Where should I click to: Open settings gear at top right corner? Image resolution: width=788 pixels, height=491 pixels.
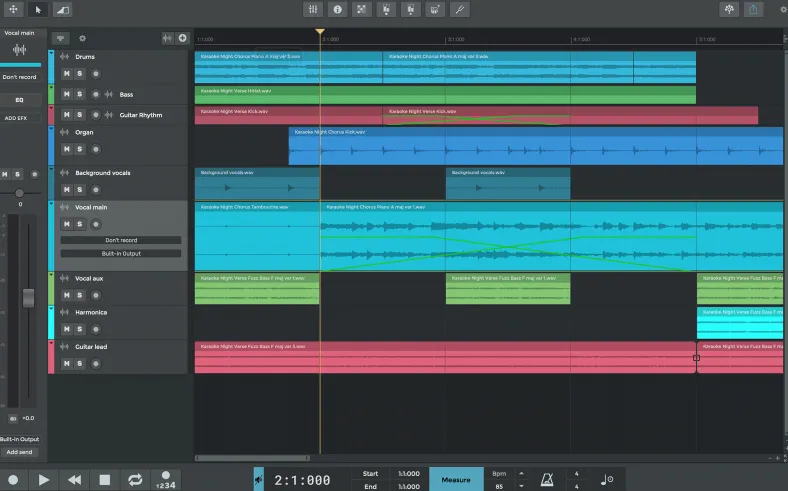pyautogui.click(x=784, y=10)
